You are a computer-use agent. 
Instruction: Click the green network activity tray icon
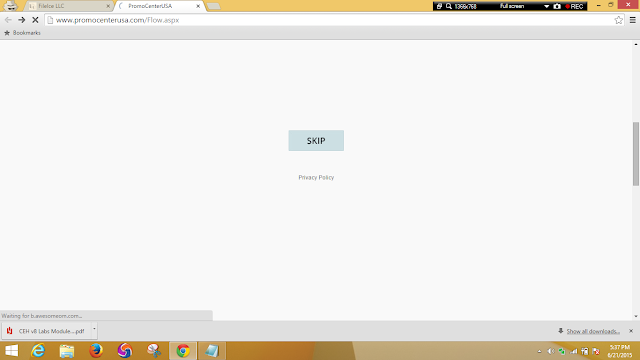tap(562, 351)
